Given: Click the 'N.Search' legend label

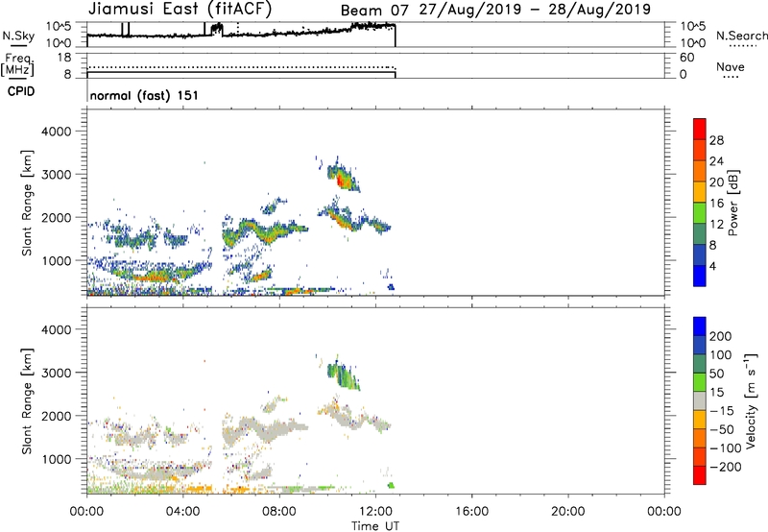Looking at the screenshot, I should 741,36.
